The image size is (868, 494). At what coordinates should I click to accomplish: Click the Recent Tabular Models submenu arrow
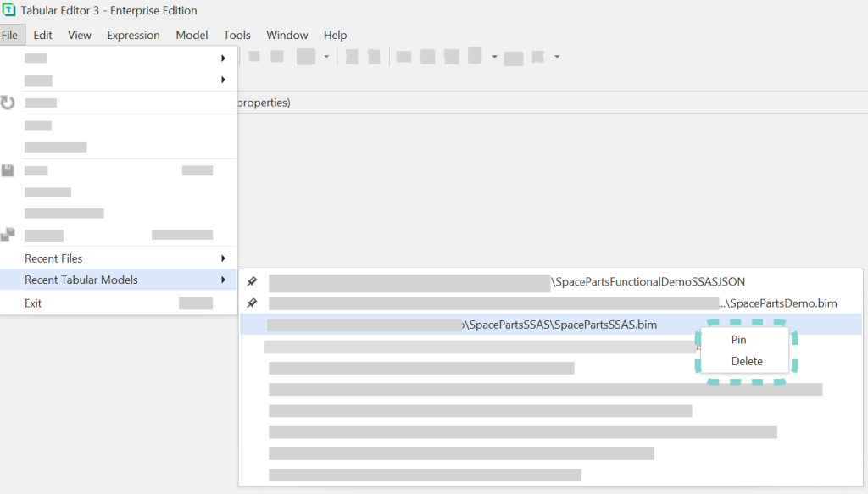[x=223, y=280]
